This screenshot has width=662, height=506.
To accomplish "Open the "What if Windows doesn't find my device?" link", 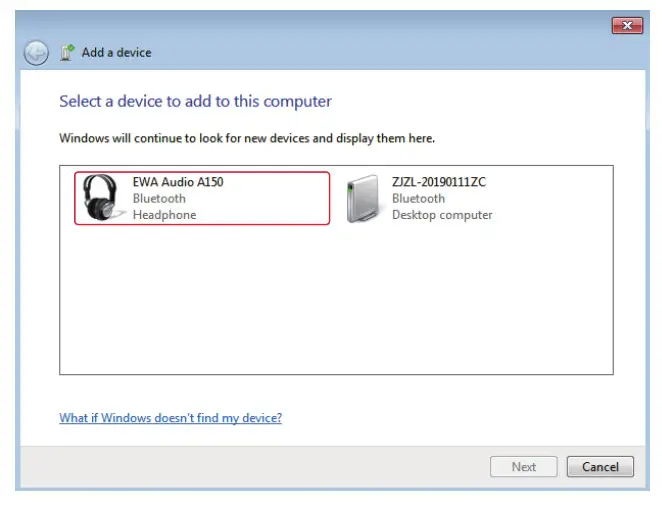I will 170,418.
